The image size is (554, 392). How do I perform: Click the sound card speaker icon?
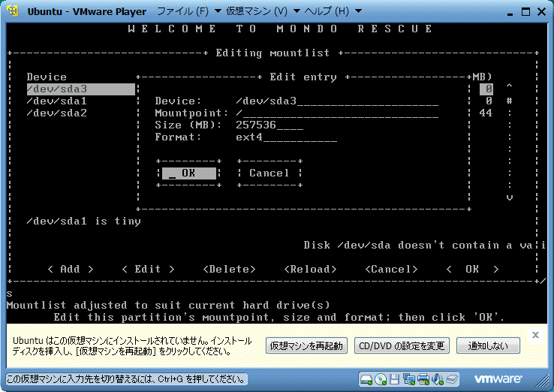point(438,378)
